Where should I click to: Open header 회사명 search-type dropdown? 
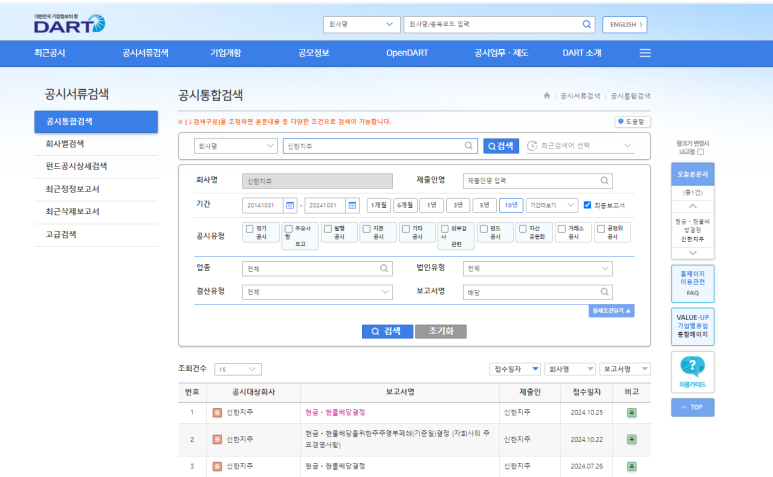tap(361, 24)
